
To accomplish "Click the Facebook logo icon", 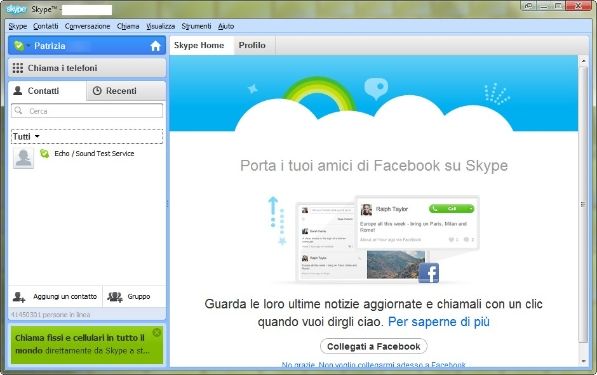I will coord(429,273).
